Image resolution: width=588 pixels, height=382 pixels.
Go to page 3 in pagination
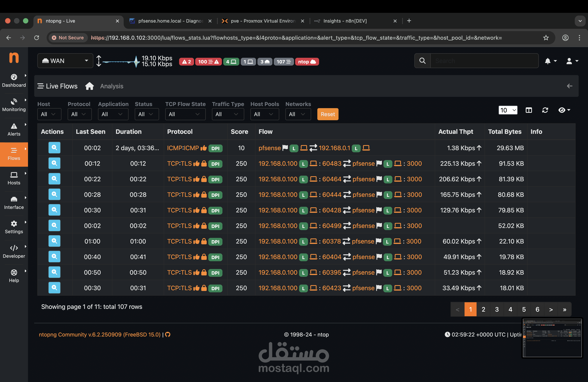497,309
